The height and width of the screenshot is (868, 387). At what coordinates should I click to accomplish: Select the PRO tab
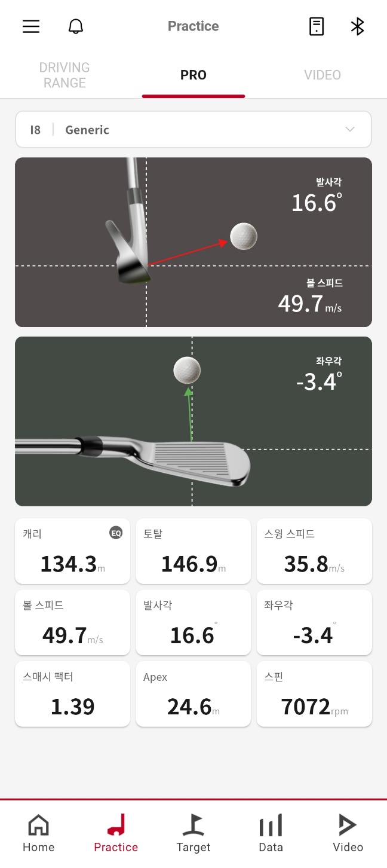(x=193, y=75)
